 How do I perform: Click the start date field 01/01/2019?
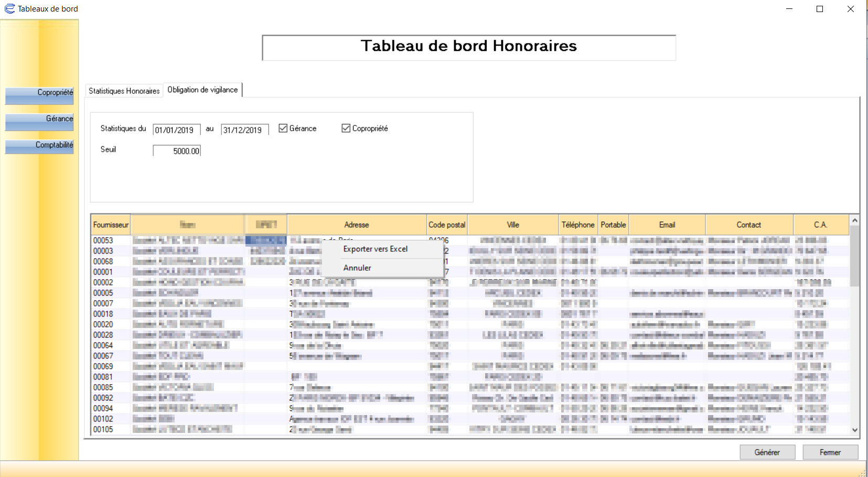tap(177, 130)
